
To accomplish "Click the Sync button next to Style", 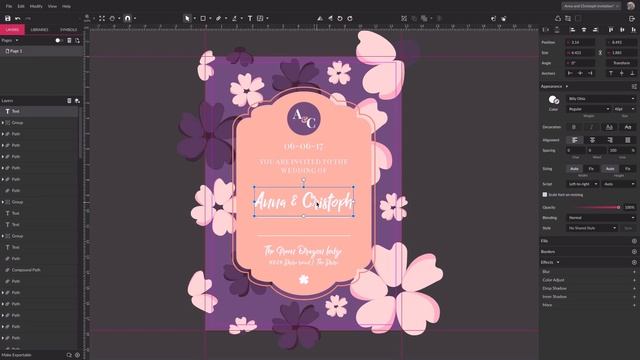I will tap(628, 228).
